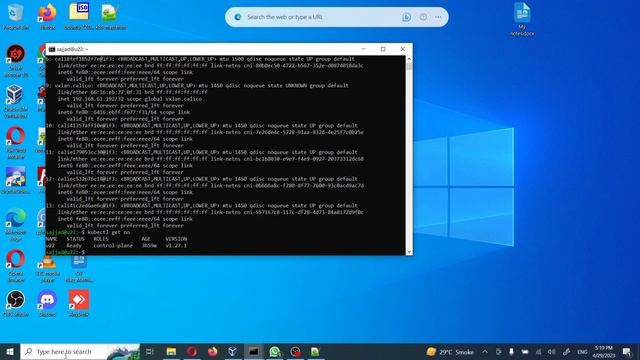Click the Ready status text in terminal
Viewport: 640px width, 360px height.
[74, 246]
